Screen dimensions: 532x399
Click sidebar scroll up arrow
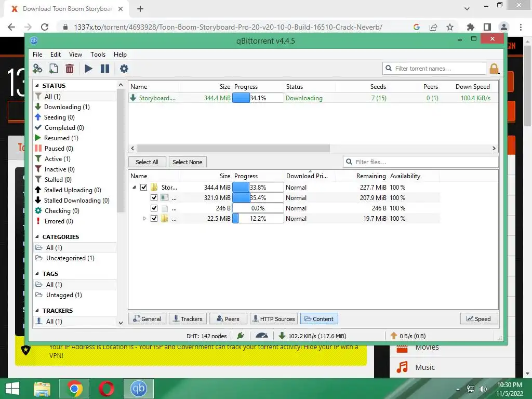121,85
